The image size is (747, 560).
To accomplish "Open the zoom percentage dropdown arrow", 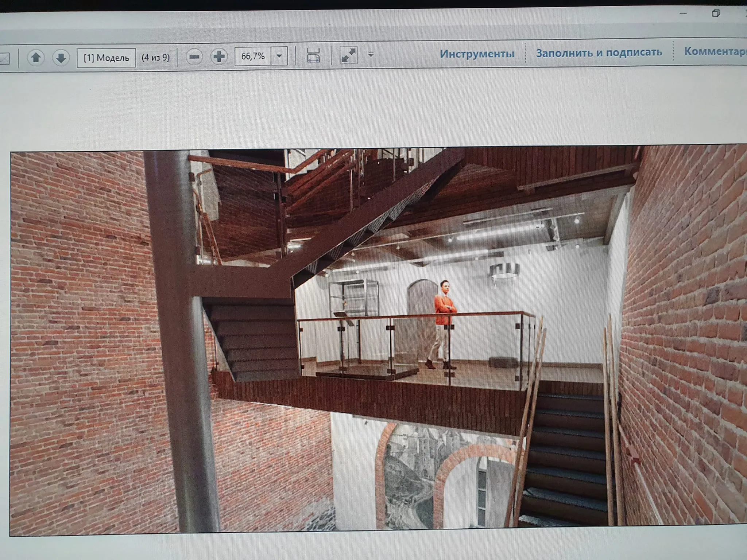I will coord(279,56).
